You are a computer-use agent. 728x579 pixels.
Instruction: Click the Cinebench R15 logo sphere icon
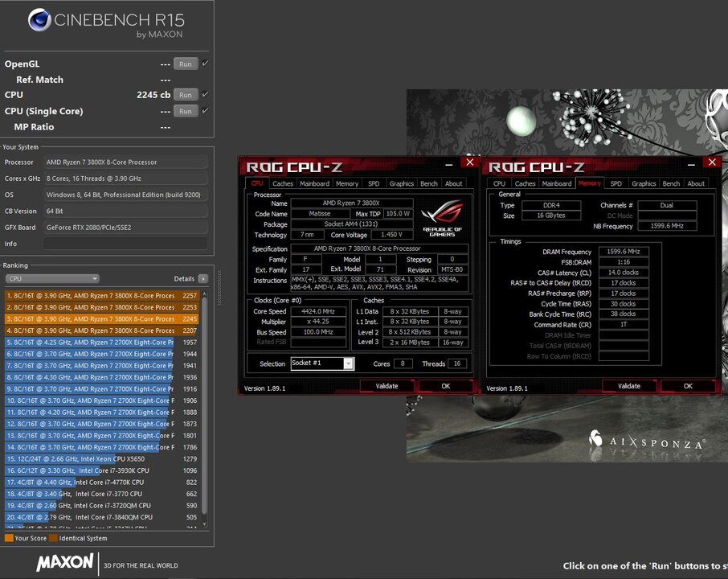coord(39,20)
